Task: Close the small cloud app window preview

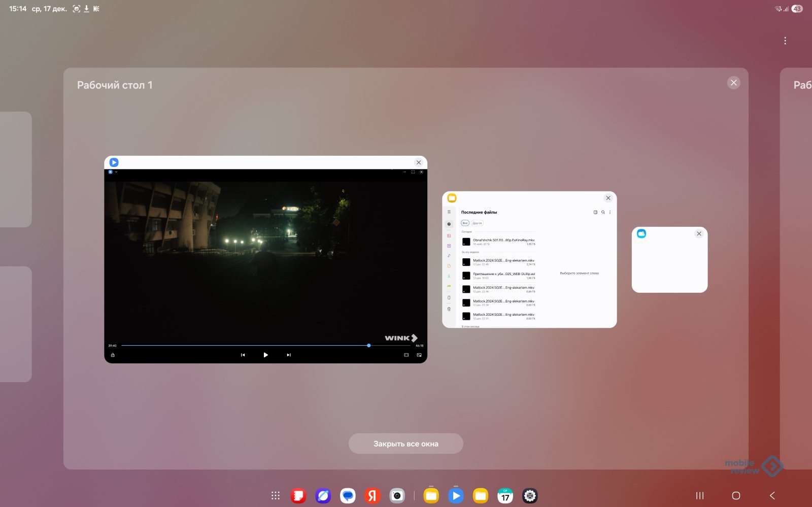Action: (699, 233)
